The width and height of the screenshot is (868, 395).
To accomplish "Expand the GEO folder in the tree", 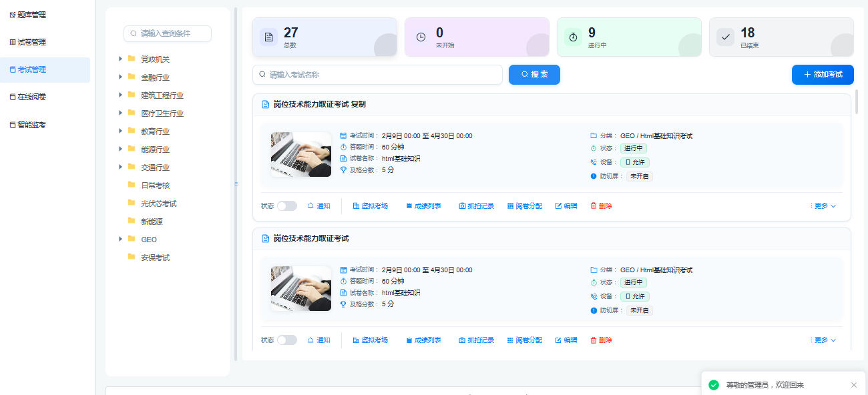I will (x=120, y=239).
